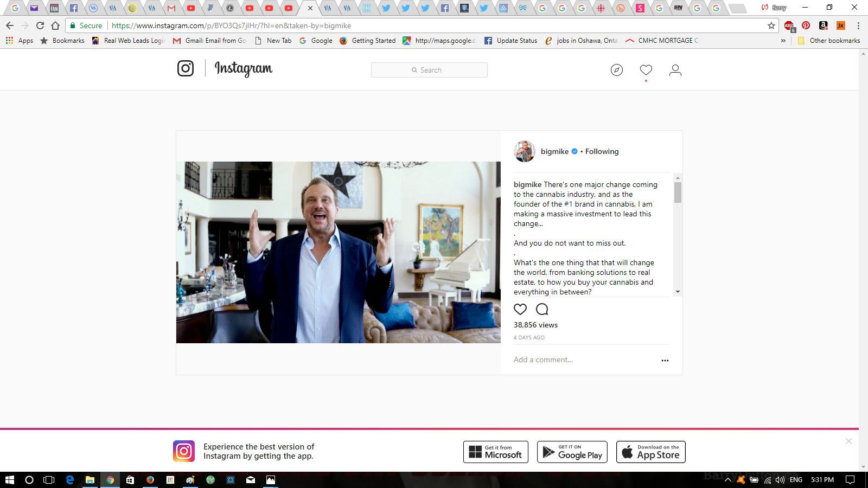Switch to the SN Sportsnet tab

coord(678,8)
